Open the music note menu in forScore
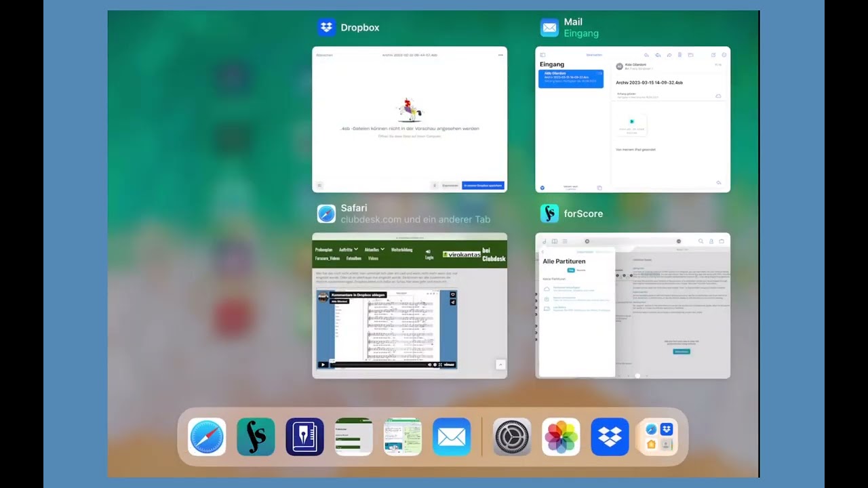The image size is (868, 488). click(544, 241)
